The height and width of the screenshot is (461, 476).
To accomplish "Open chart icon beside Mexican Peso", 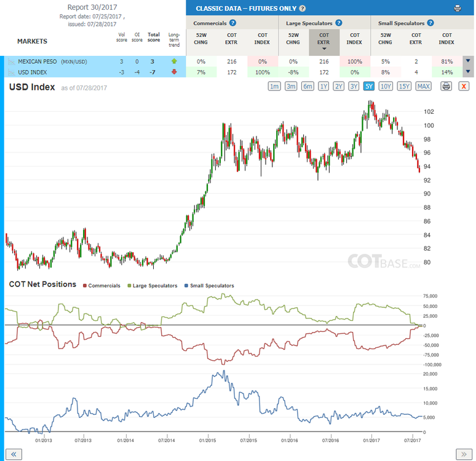I will point(12,61).
